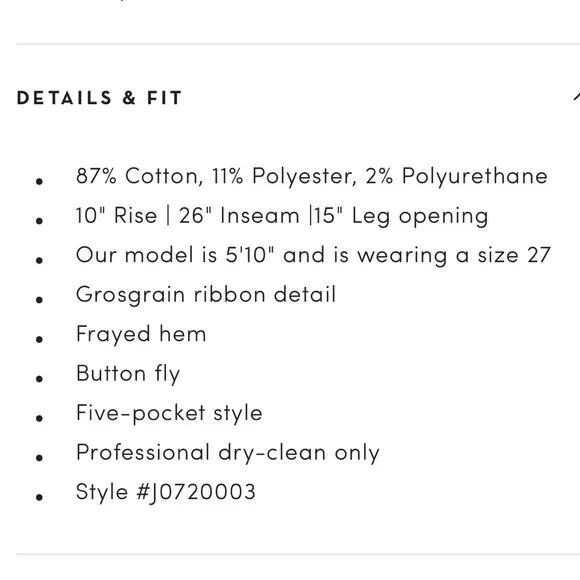Click the 2% Polyurethane text

[456, 176]
